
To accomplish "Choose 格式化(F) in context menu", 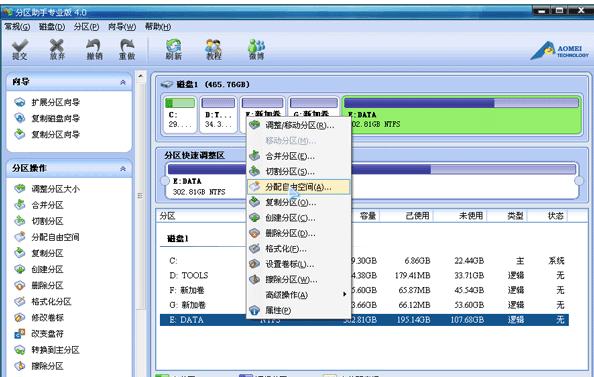I will [299, 249].
